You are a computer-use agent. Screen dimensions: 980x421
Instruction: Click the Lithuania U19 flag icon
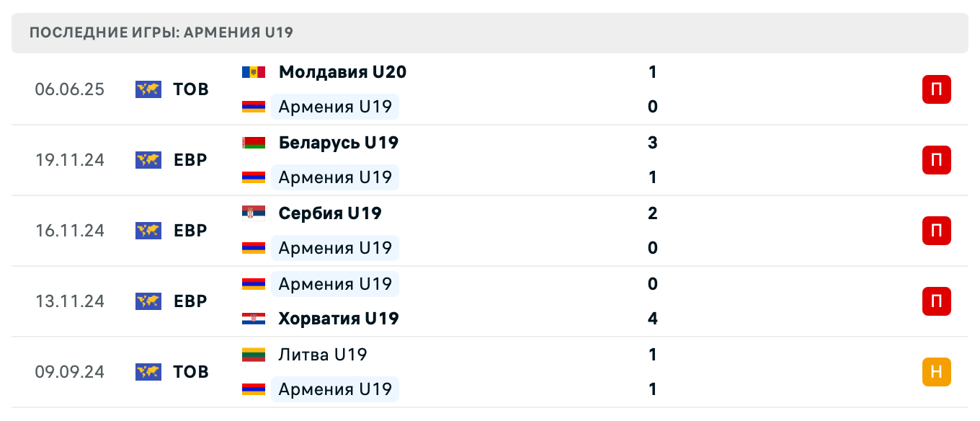(x=254, y=355)
